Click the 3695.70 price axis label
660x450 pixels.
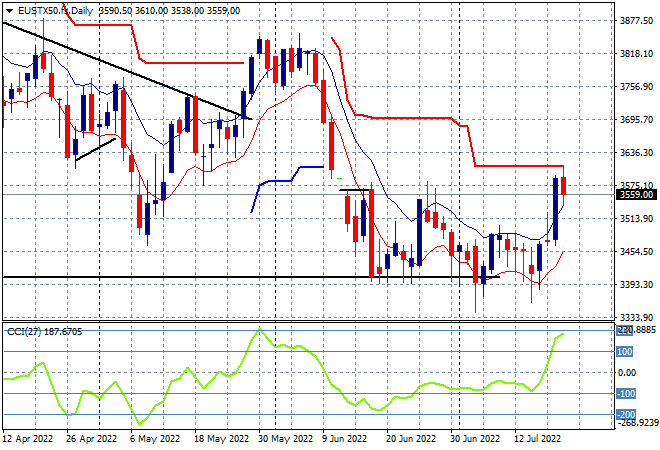(636, 120)
